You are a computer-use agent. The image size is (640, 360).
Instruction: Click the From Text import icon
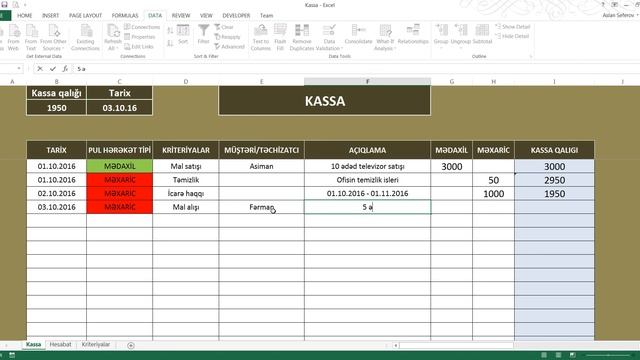click(31, 37)
